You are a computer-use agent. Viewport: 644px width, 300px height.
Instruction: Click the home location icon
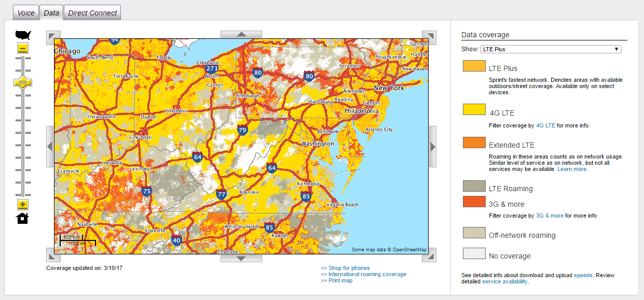pos(23,218)
